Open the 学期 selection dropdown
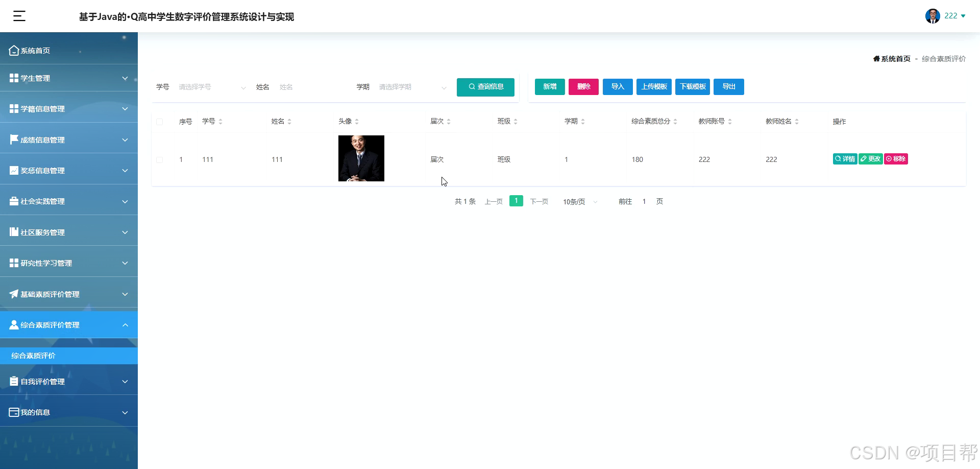Image resolution: width=980 pixels, height=469 pixels. (x=412, y=87)
